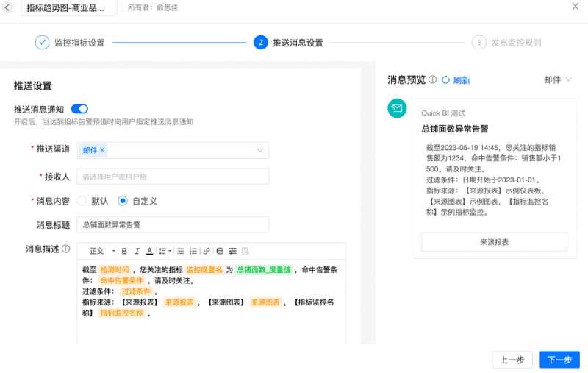The height and width of the screenshot is (373, 588).
Task: Click the bulleted list icon
Action: [181, 251]
